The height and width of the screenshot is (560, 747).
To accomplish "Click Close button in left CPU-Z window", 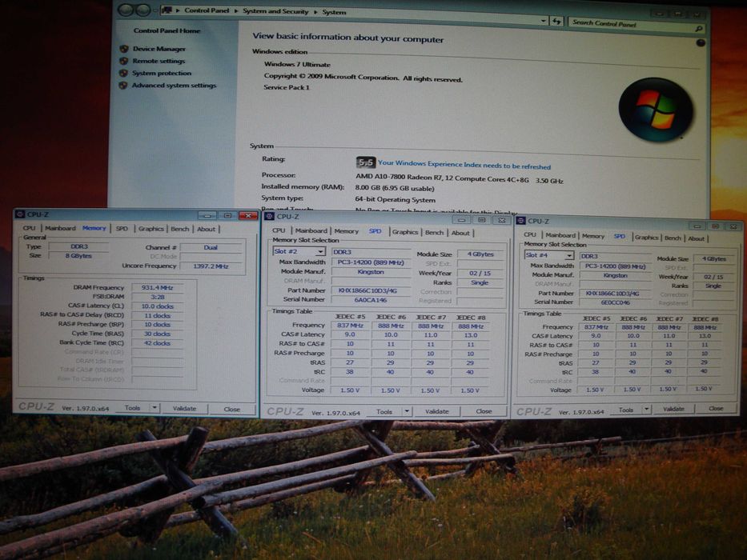I will [232, 409].
